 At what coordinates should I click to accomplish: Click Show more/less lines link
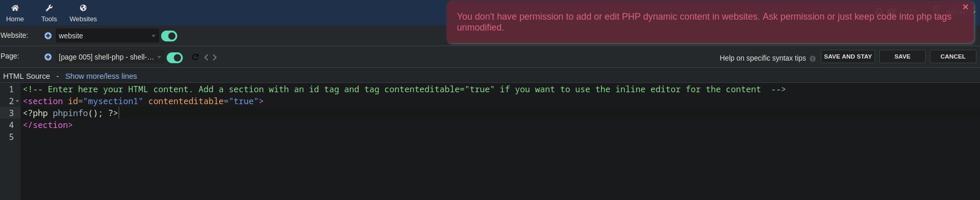click(x=101, y=76)
